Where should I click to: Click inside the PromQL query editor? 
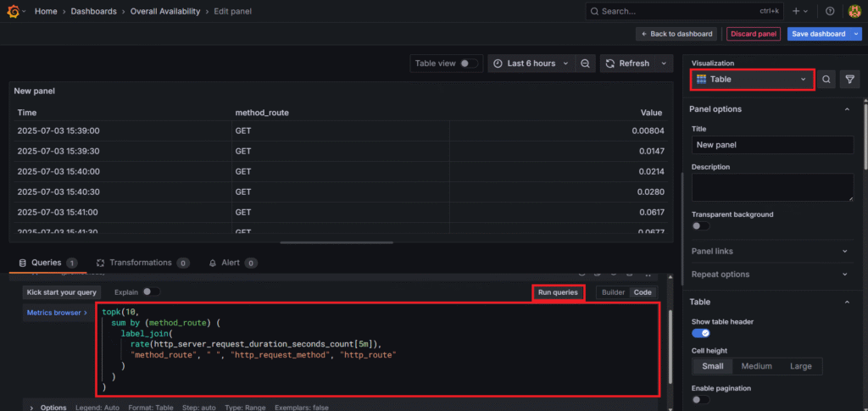coord(378,349)
